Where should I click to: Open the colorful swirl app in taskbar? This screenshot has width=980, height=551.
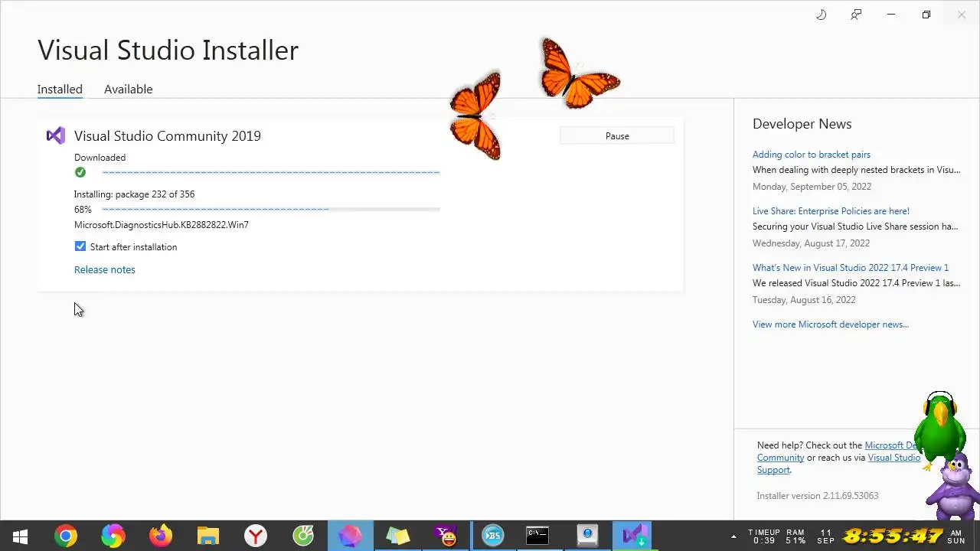(x=113, y=536)
